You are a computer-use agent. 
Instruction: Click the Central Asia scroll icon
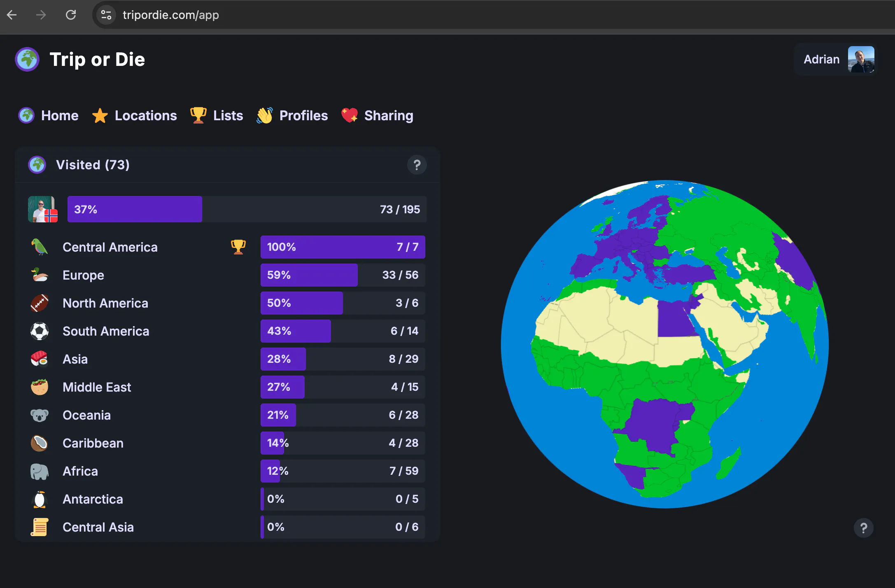pyautogui.click(x=40, y=527)
